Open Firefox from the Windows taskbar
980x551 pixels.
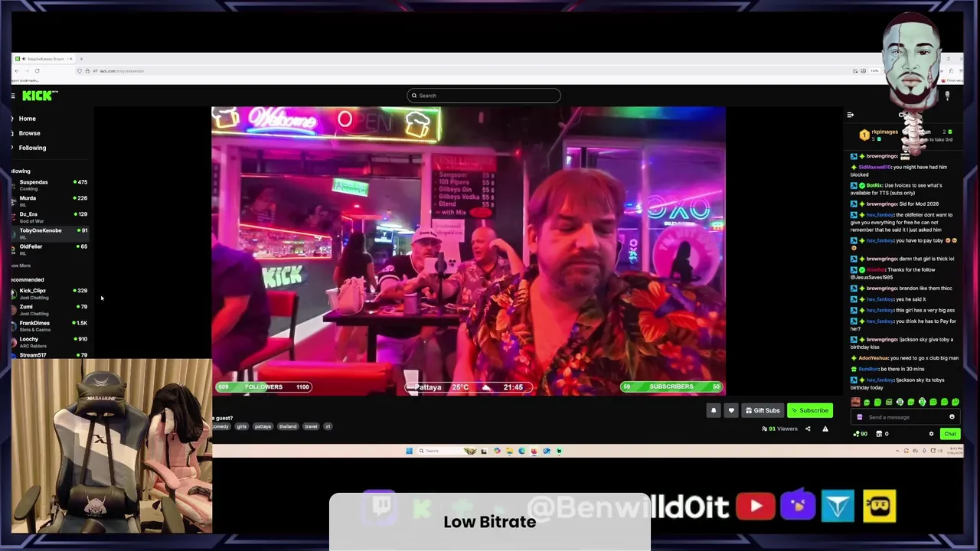[534, 451]
